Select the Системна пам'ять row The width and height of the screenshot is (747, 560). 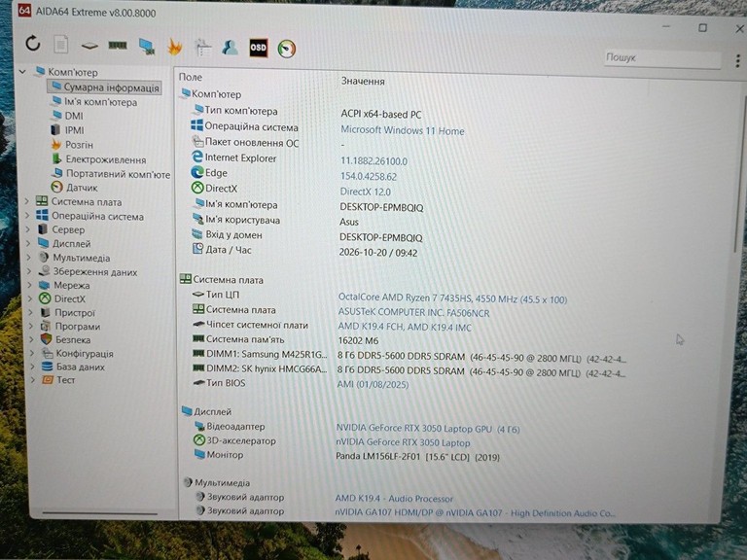tap(286, 340)
